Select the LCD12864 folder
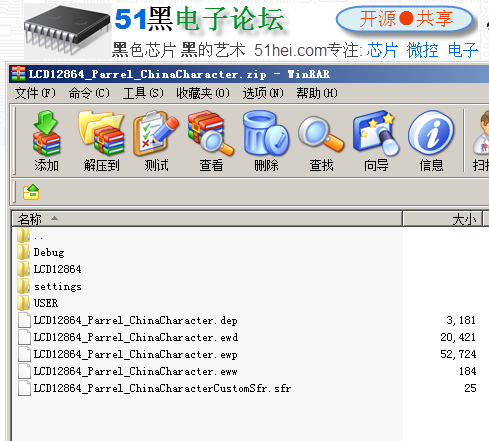Viewport: 489px width, 441px height. [57, 269]
